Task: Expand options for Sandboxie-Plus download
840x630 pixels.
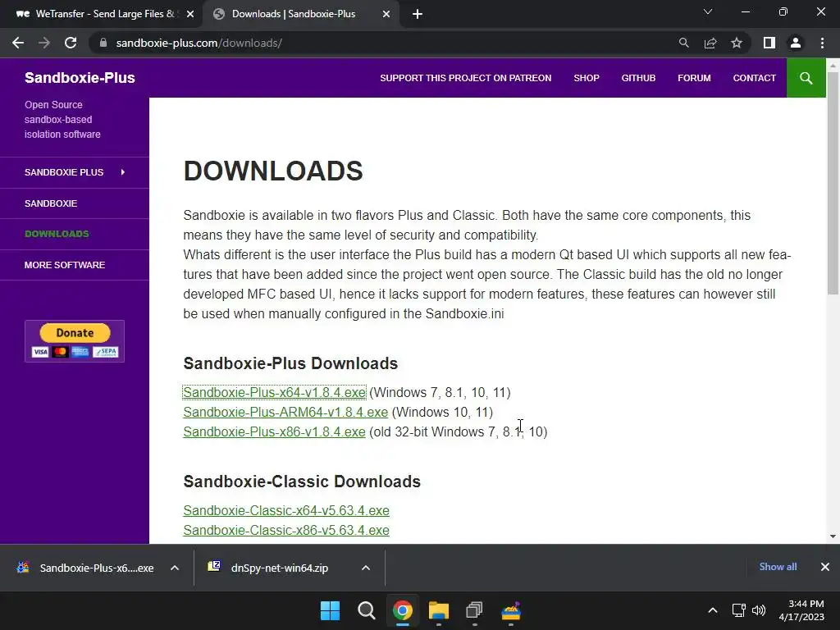Action: tap(175, 568)
